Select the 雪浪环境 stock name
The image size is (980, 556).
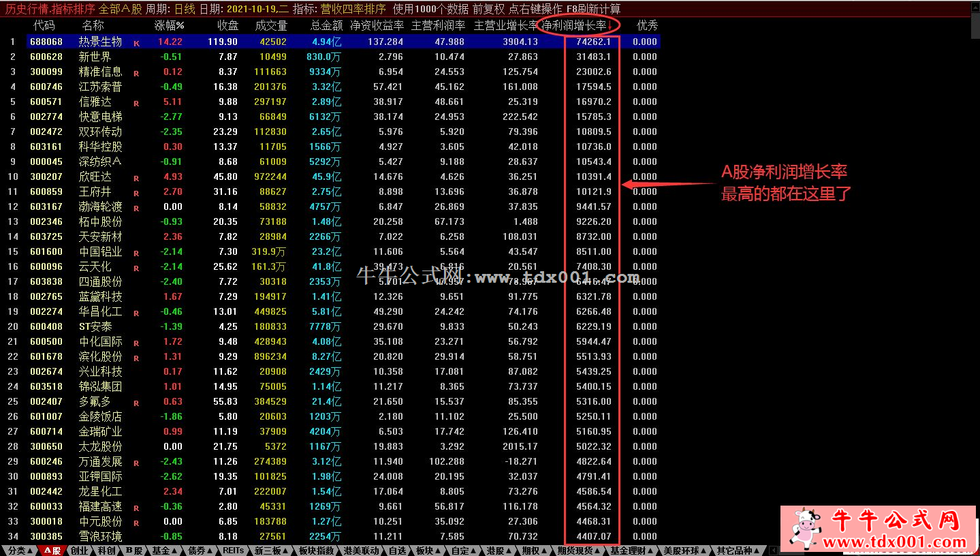pos(101,536)
